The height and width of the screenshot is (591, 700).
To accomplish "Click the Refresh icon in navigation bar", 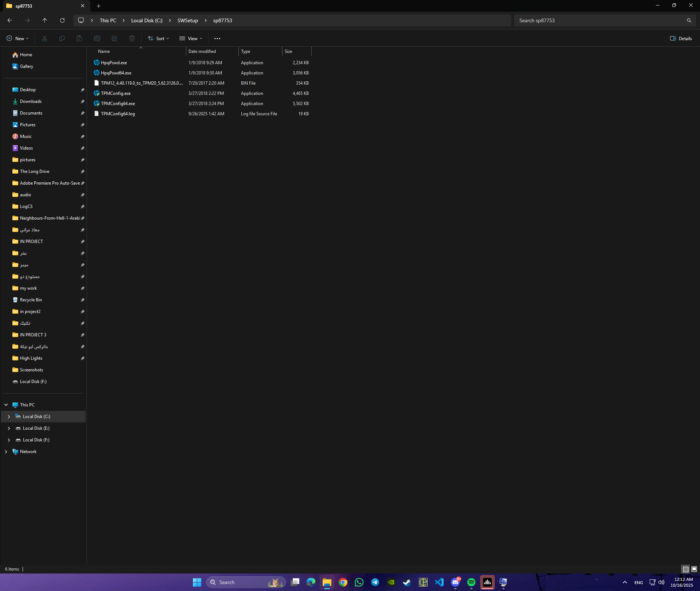I will tap(62, 20).
